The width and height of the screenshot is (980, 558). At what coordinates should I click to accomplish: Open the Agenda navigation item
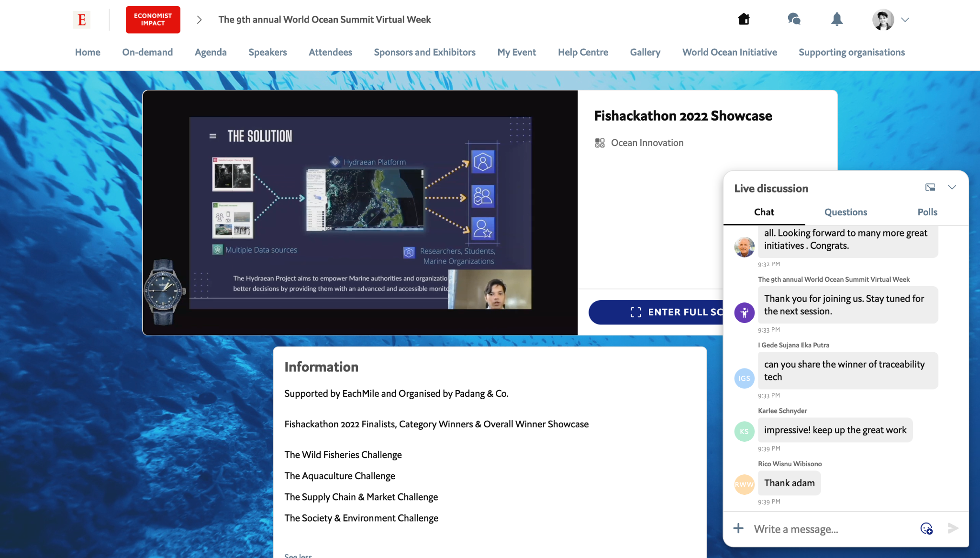click(211, 52)
